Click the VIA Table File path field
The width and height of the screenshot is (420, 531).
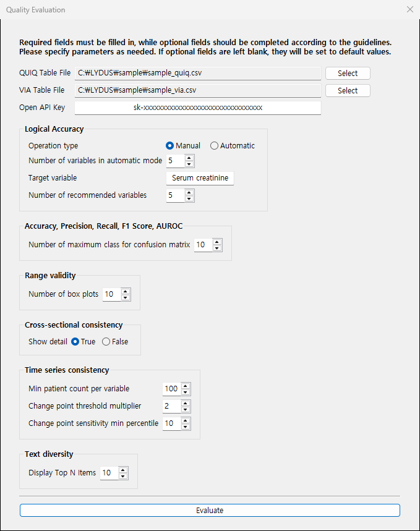198,90
